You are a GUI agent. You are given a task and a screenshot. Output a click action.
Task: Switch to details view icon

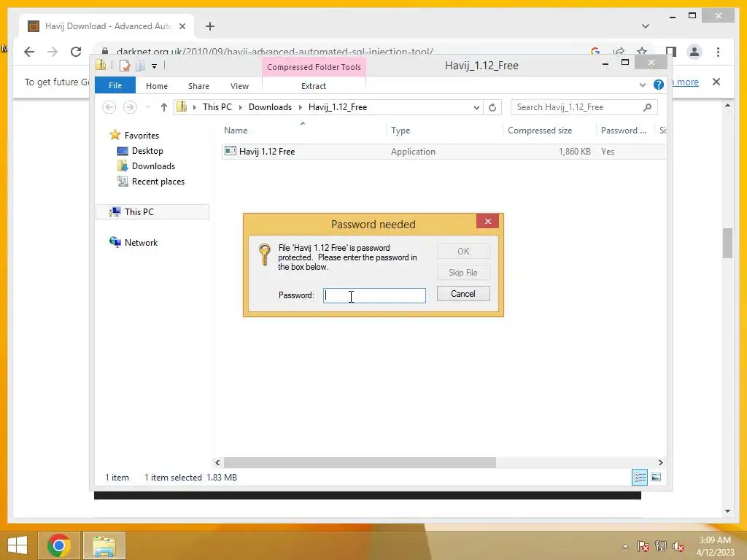[x=640, y=477]
